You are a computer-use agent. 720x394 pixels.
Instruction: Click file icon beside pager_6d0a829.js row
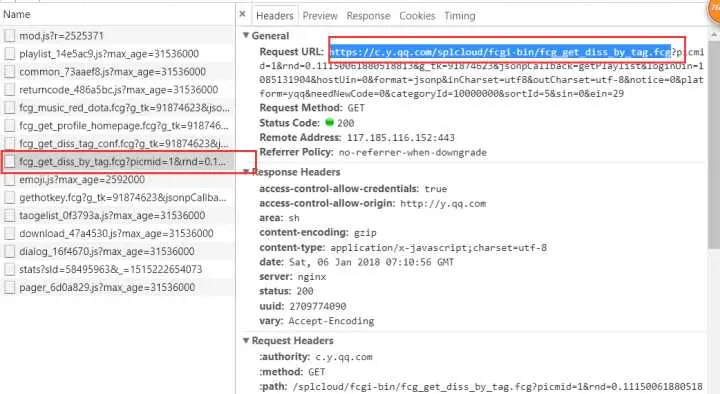(10, 287)
